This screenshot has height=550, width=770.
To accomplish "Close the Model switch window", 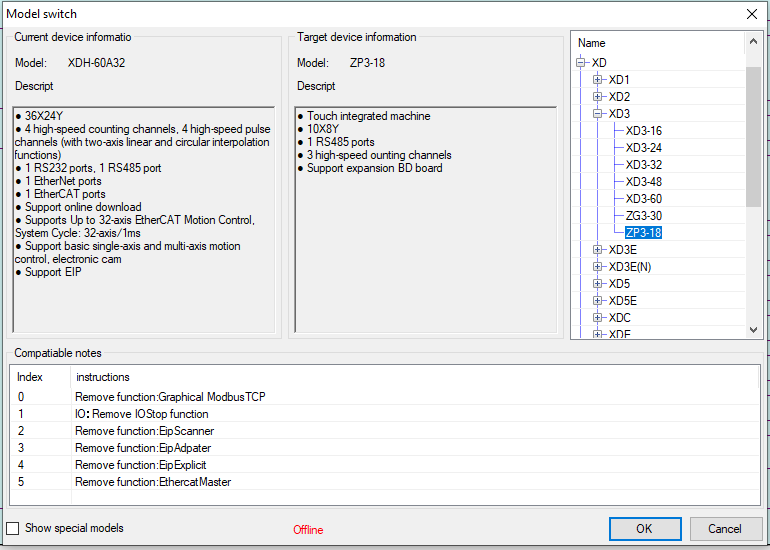I will click(751, 14).
